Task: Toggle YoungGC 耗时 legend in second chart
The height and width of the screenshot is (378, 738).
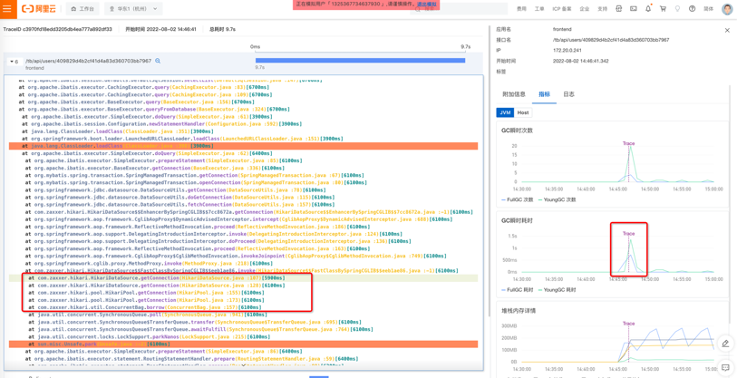Action: coord(557,290)
